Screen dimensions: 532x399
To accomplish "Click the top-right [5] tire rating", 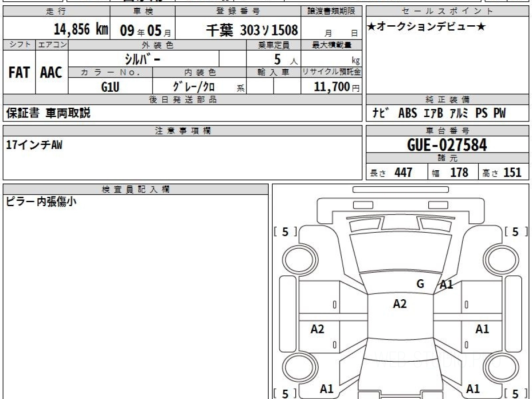I will click(x=515, y=231).
